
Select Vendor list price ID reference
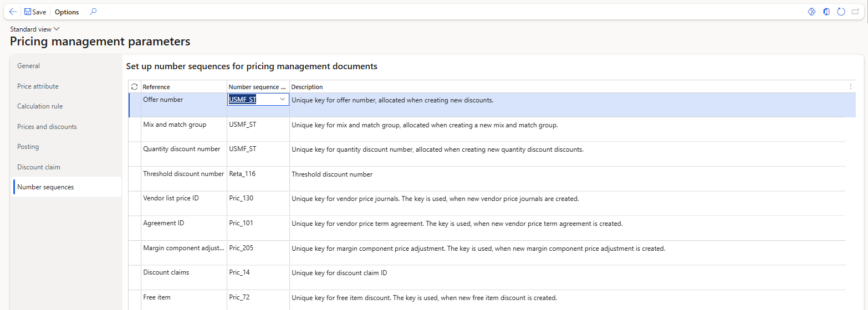click(171, 198)
